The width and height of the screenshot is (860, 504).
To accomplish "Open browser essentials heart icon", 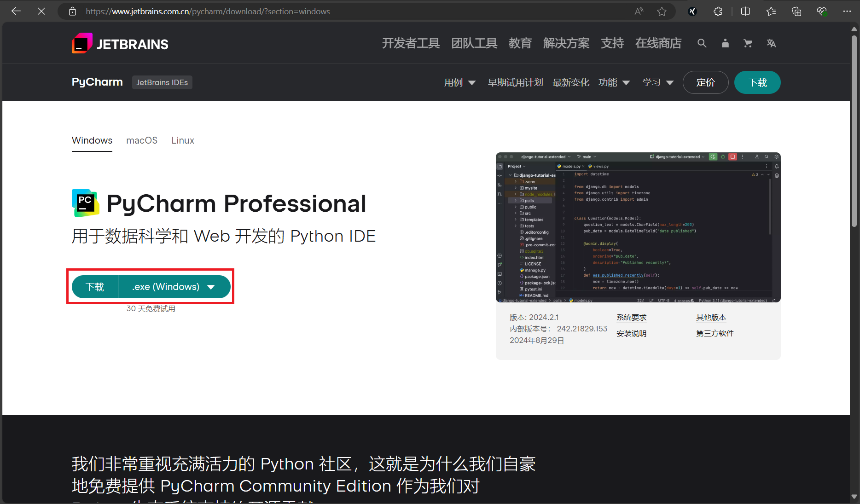I will click(822, 11).
